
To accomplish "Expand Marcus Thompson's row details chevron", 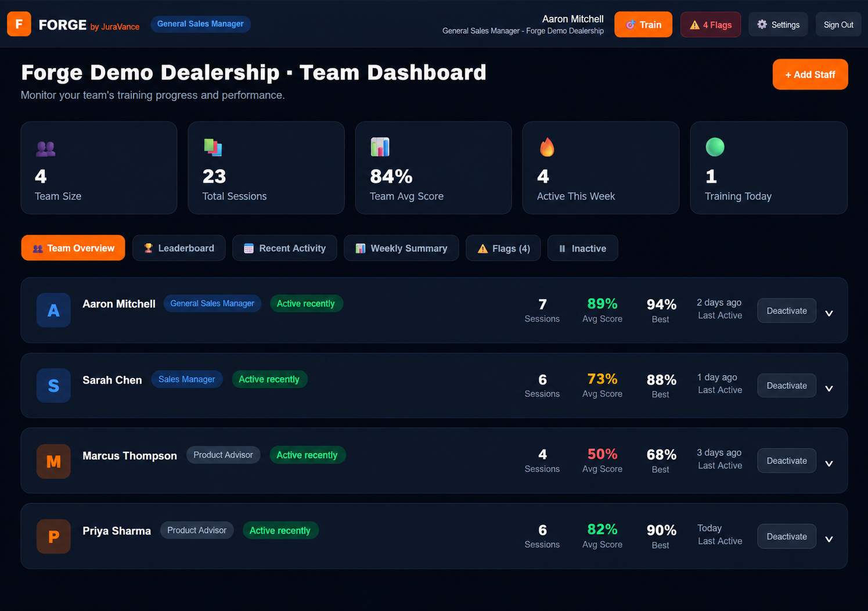I will click(x=829, y=463).
